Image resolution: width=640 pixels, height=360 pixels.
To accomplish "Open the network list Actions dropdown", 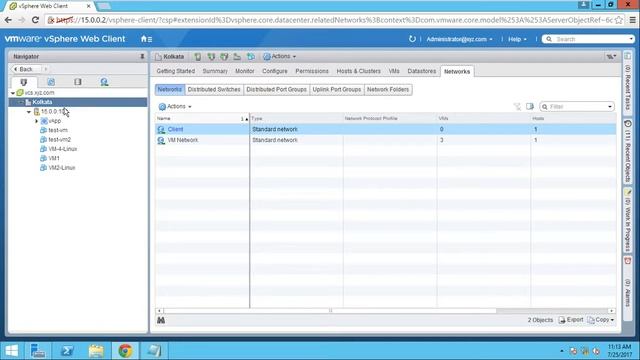I will (175, 107).
